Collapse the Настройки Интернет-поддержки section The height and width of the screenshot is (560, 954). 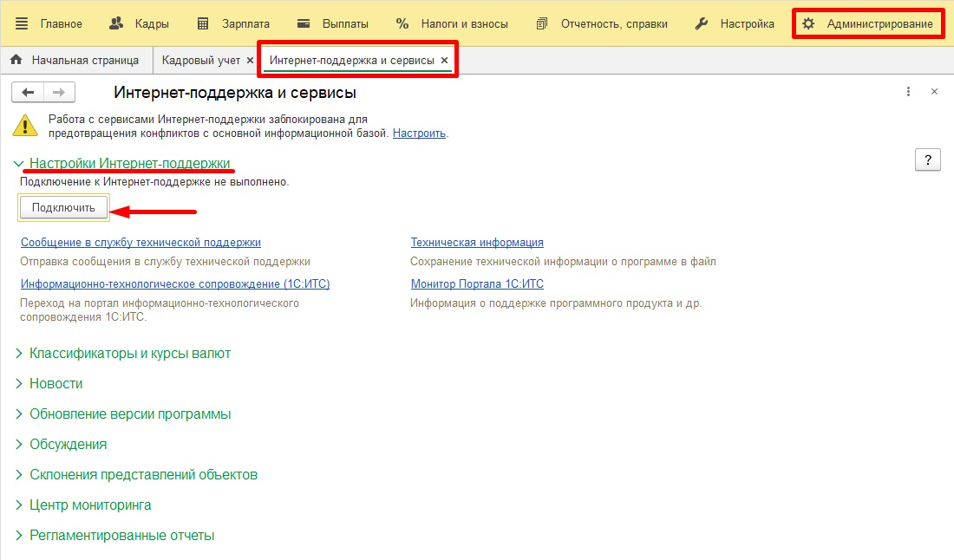coord(129,163)
